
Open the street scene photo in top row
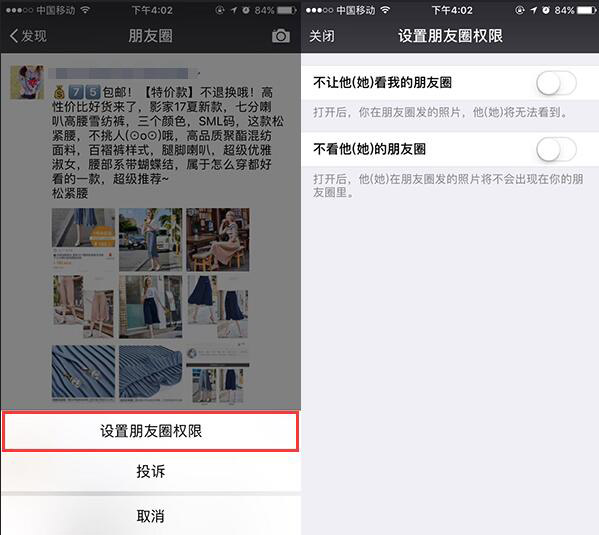pyautogui.click(x=151, y=240)
